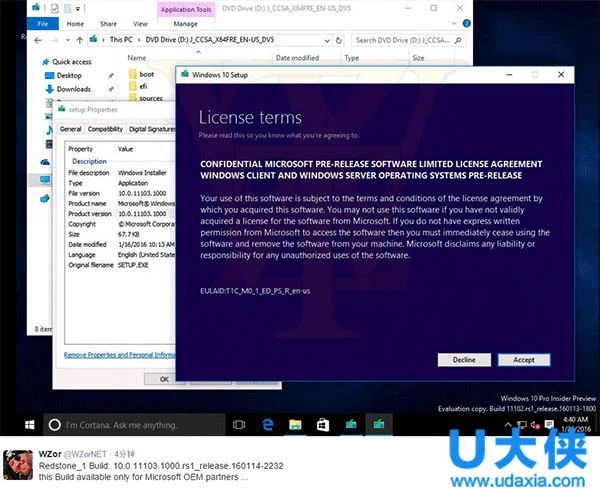Open WZor Twitter profile avatar
The image size is (600, 488).
coord(18,465)
